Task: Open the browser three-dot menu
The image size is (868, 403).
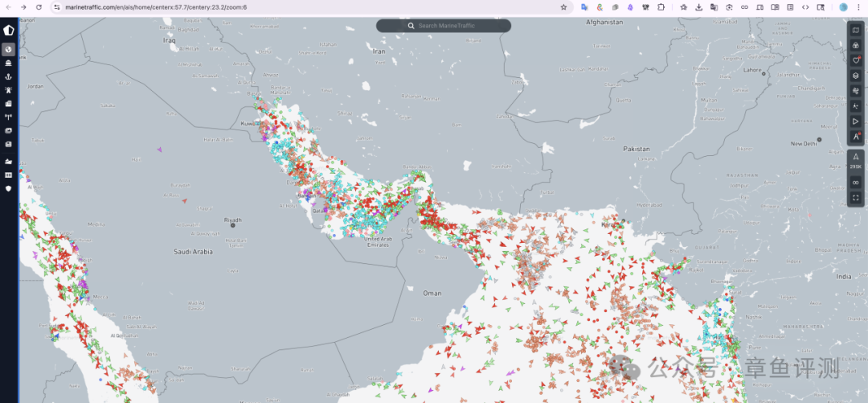Action: click(x=859, y=7)
